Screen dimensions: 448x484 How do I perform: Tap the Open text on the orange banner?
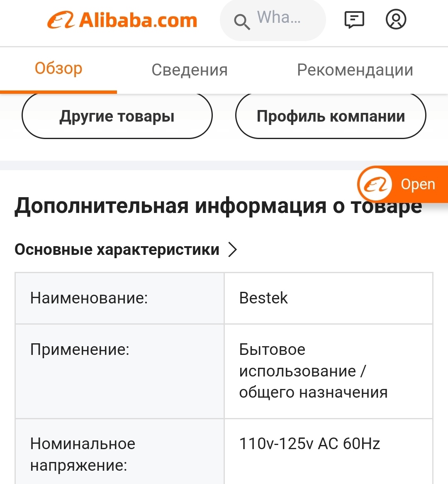click(x=418, y=184)
